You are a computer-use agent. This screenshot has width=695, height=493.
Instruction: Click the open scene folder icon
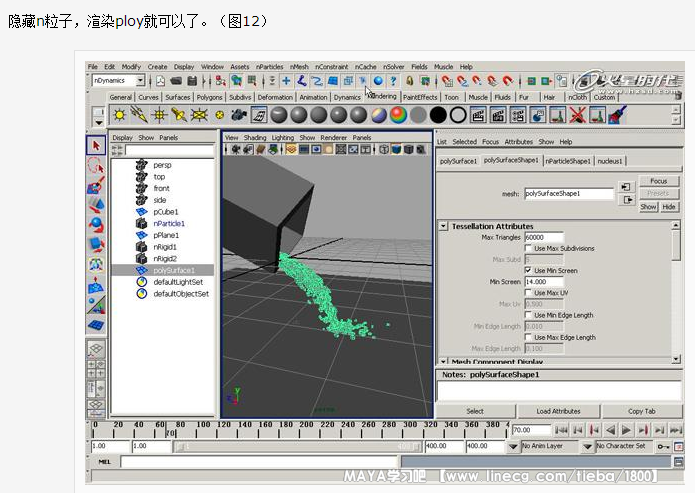(x=176, y=81)
